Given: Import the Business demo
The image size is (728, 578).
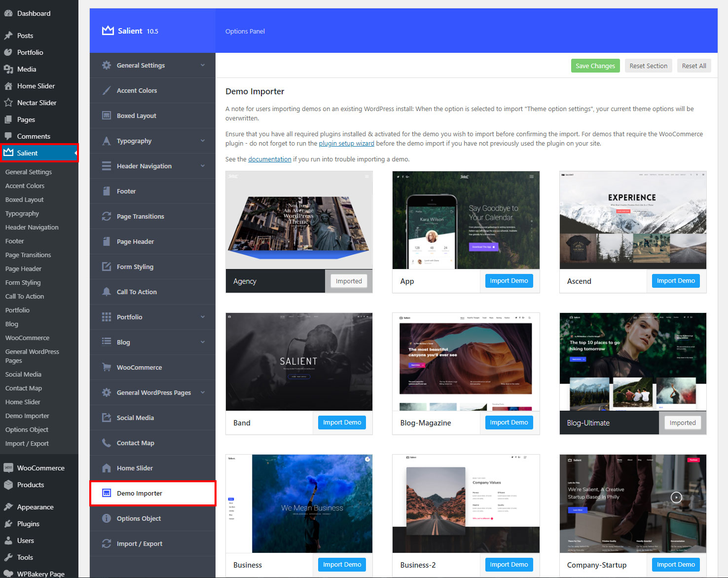Looking at the screenshot, I should click(x=342, y=565).
